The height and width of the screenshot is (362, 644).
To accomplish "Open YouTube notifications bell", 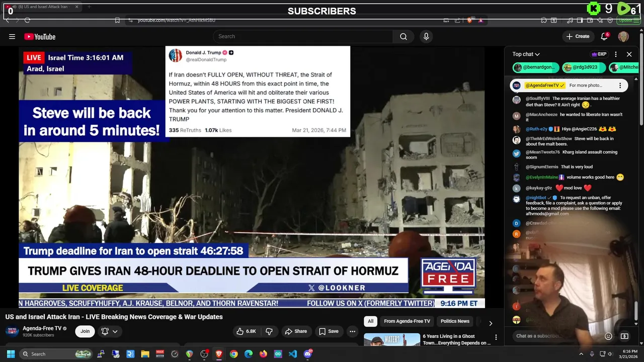I will 605,36.
